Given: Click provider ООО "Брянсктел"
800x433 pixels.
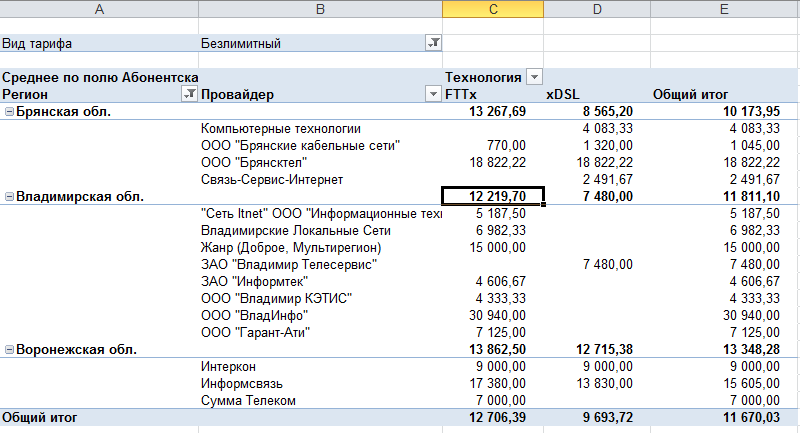Looking at the screenshot, I should click(254, 163).
